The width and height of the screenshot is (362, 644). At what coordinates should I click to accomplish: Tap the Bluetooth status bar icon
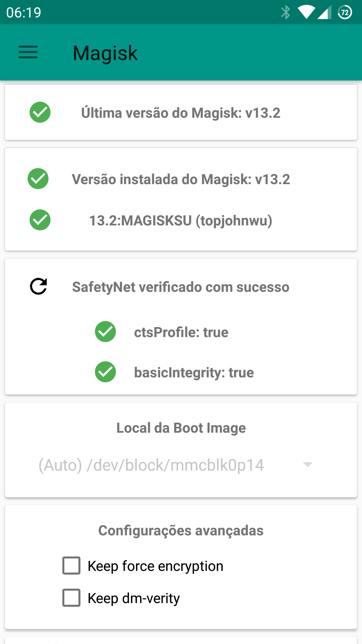point(286,12)
